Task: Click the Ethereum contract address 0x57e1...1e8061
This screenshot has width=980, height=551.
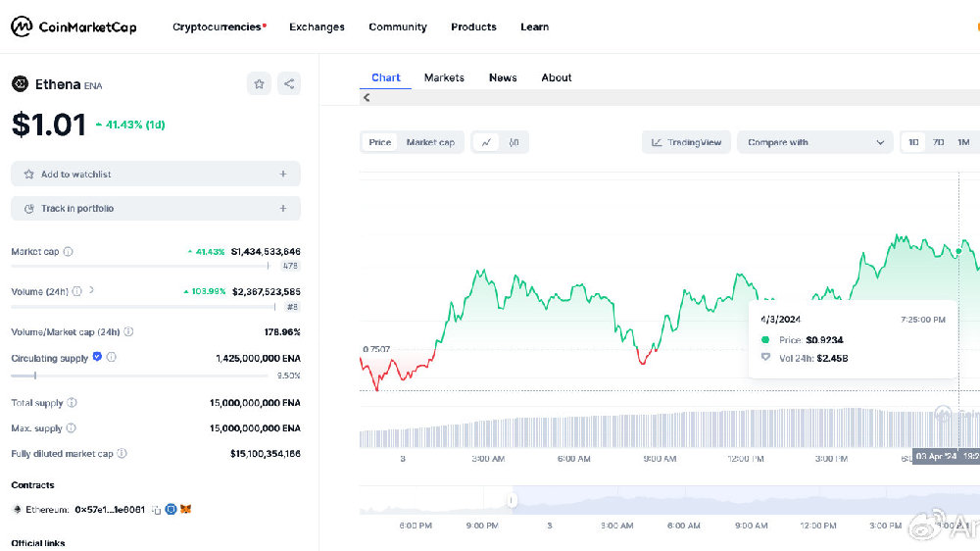Action: click(x=110, y=510)
